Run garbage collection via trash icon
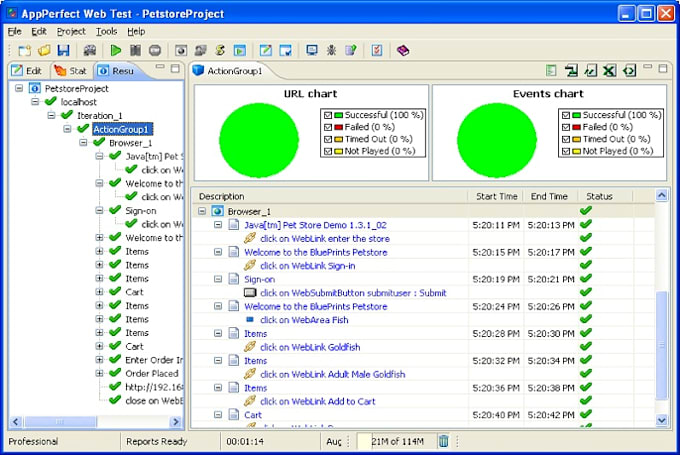 point(443,441)
